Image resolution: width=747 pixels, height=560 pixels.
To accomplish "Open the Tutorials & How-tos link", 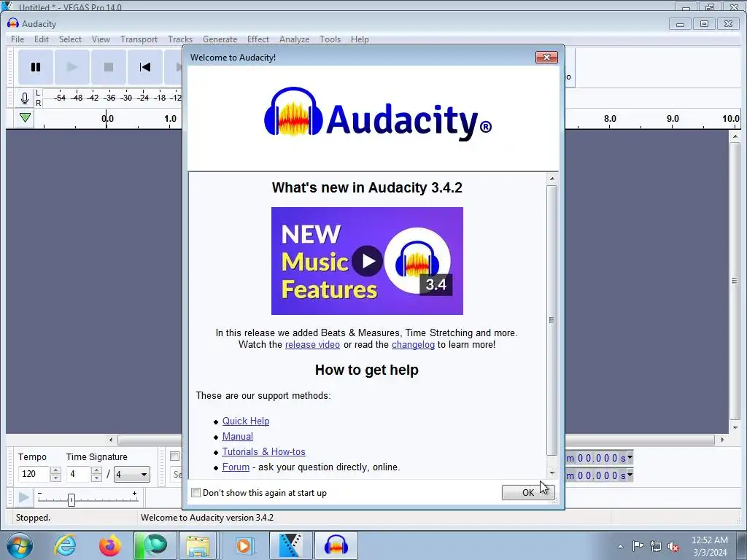I will pos(264,451).
